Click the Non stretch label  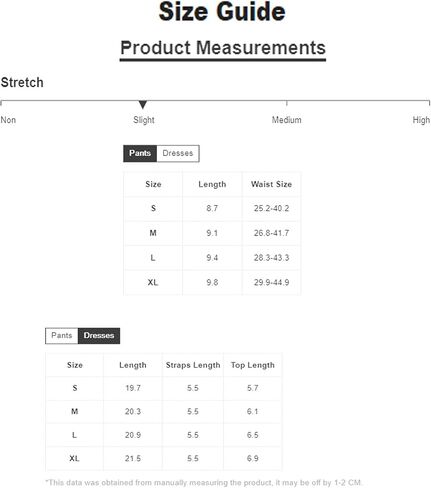coord(8,120)
